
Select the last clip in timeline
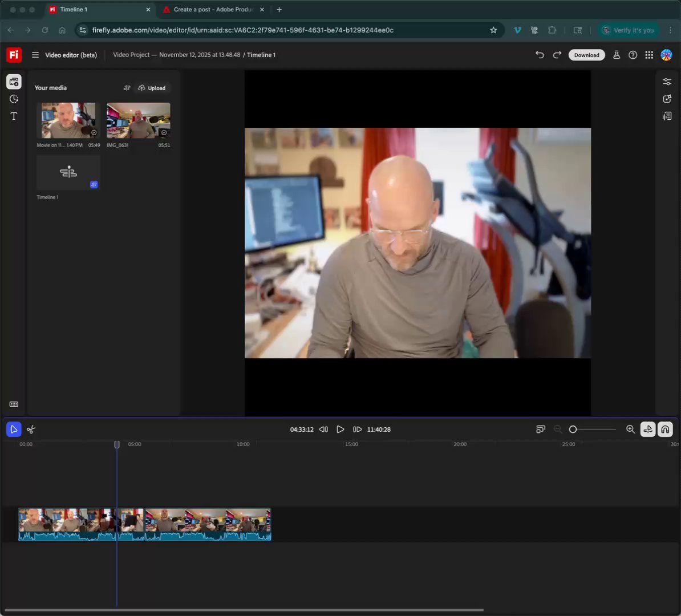click(208, 524)
